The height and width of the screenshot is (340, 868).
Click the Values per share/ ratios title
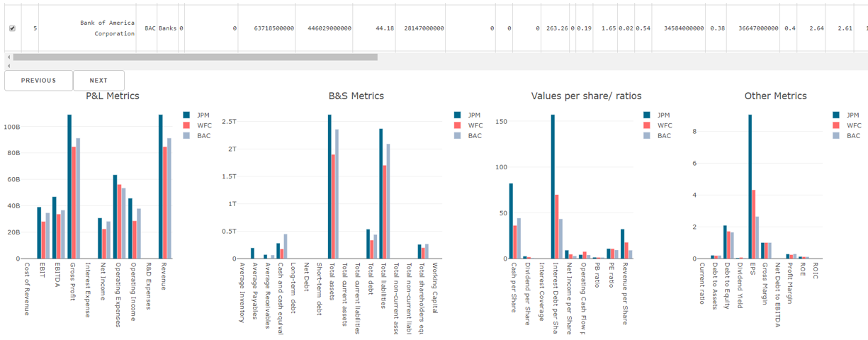click(x=586, y=96)
